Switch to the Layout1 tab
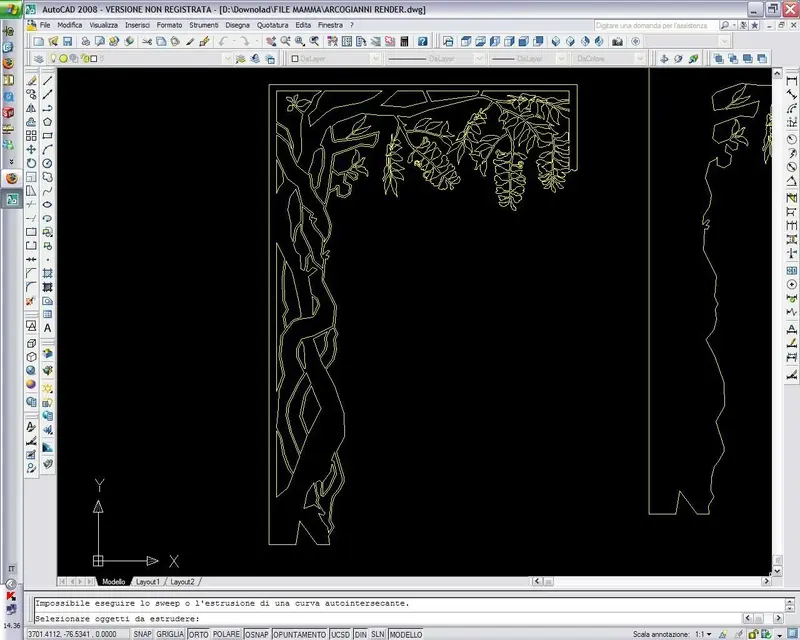 pyautogui.click(x=147, y=581)
